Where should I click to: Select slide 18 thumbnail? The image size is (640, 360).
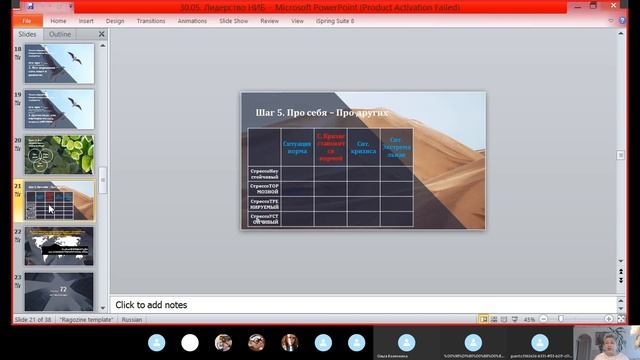click(59, 64)
